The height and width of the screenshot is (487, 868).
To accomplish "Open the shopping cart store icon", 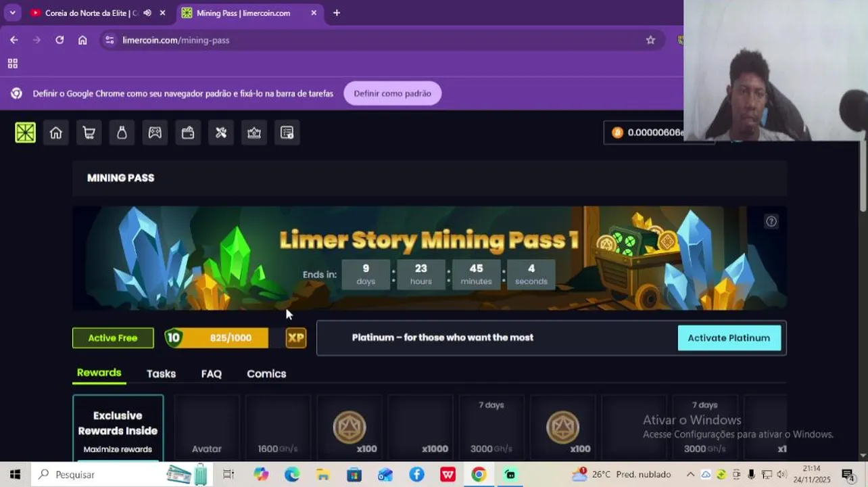I will [89, 133].
